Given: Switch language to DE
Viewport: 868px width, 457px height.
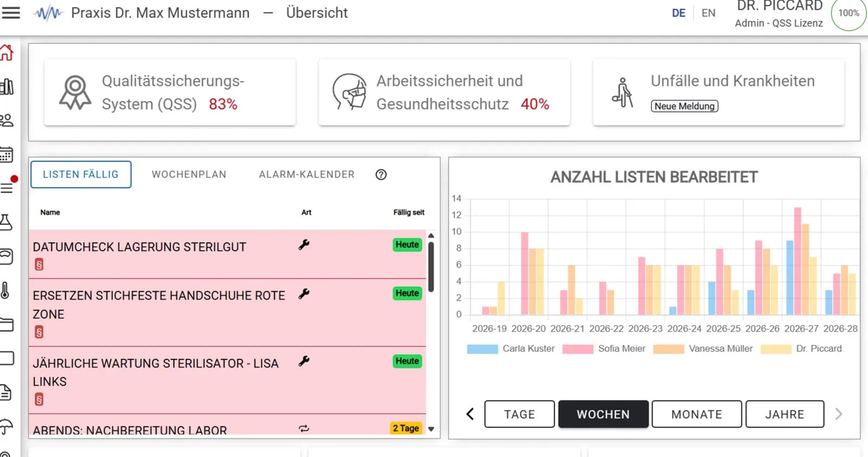Looking at the screenshot, I should [x=679, y=13].
